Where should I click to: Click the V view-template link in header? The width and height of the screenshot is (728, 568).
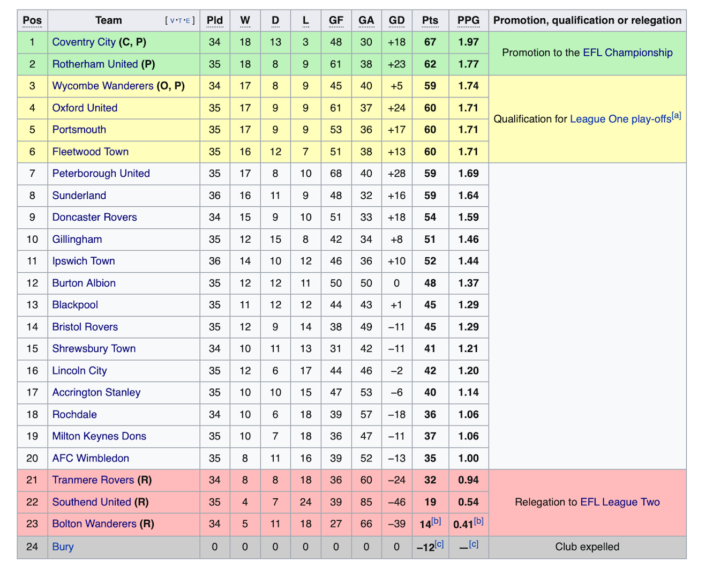coord(172,21)
